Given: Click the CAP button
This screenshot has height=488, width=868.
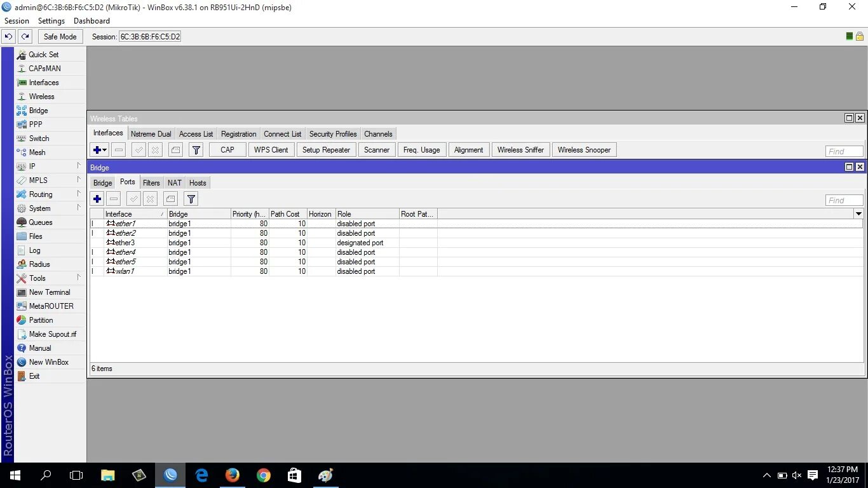Looking at the screenshot, I should pyautogui.click(x=227, y=150).
